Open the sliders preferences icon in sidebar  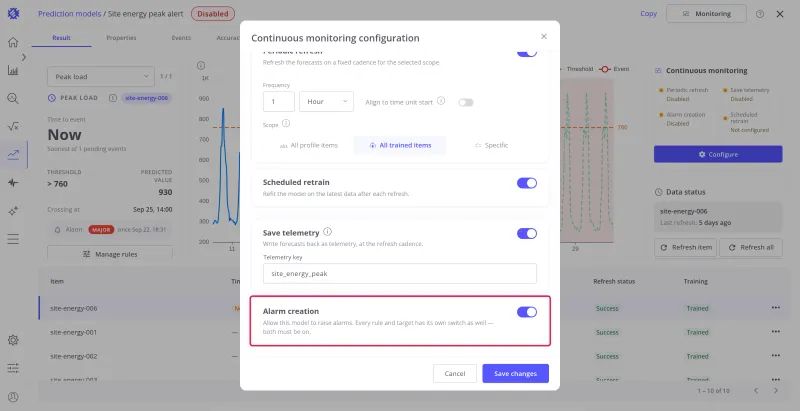click(x=13, y=368)
